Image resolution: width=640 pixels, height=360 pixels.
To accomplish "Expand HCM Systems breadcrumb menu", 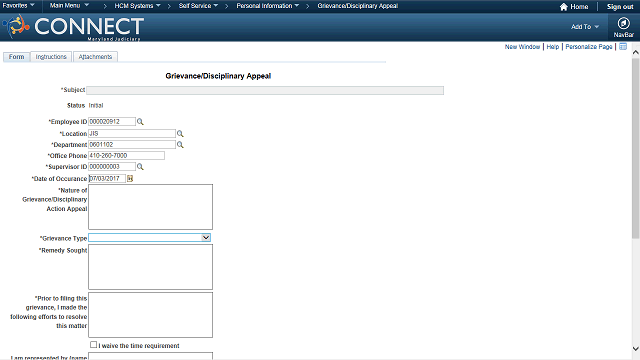I will [138, 6].
